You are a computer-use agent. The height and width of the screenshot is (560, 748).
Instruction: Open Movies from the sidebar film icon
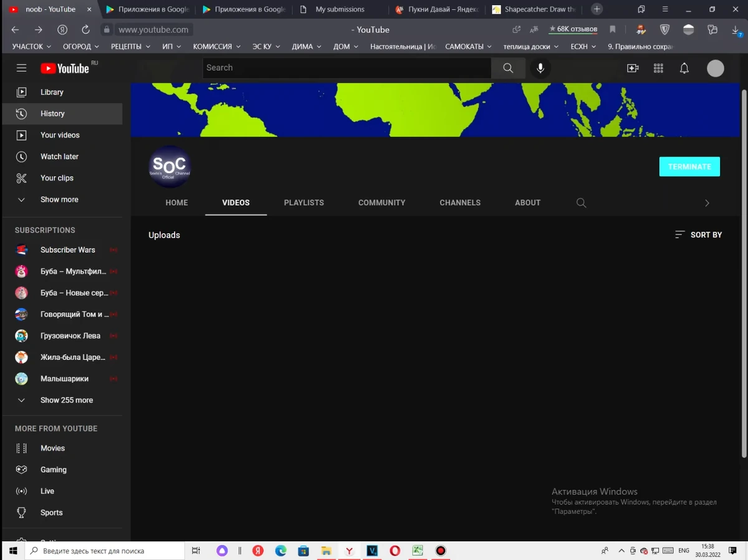click(x=21, y=448)
